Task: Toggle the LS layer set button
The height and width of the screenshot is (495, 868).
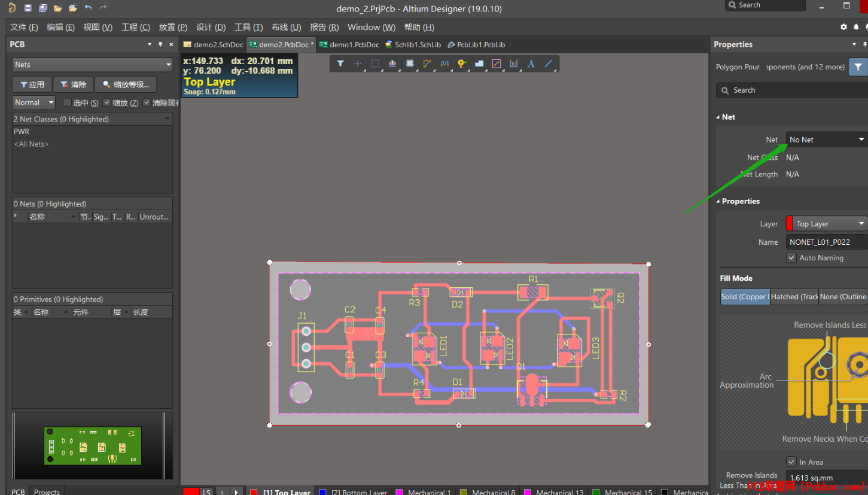Action: (206, 492)
